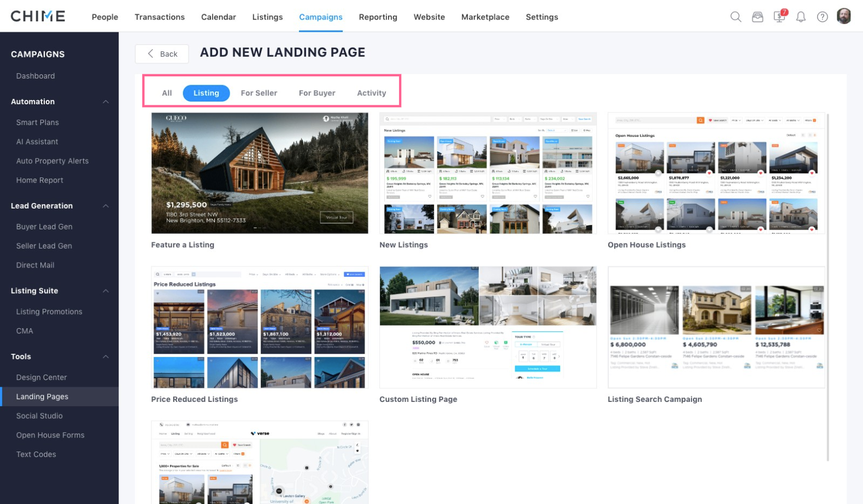Open the Marketplace menu
Image resolution: width=863 pixels, height=504 pixels.
point(485,17)
